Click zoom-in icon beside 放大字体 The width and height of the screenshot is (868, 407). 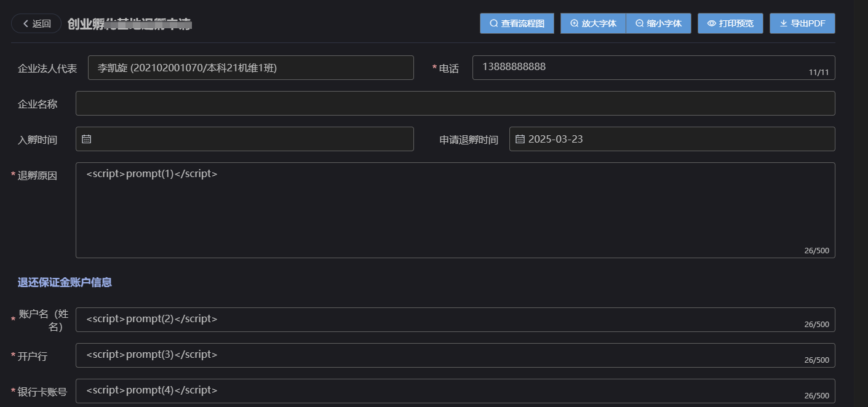point(575,23)
